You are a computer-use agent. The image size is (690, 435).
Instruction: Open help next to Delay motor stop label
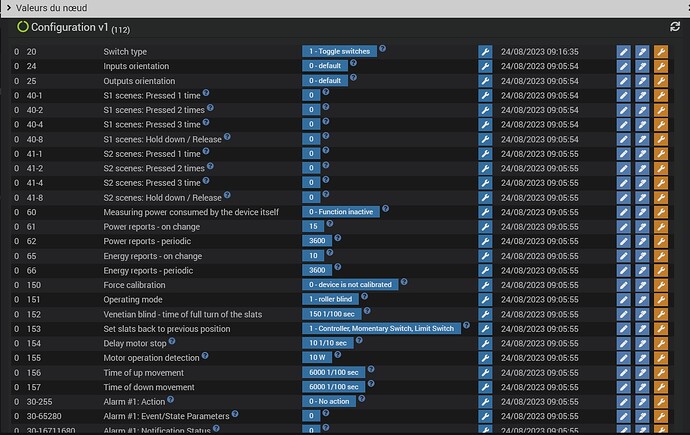[x=172, y=340]
